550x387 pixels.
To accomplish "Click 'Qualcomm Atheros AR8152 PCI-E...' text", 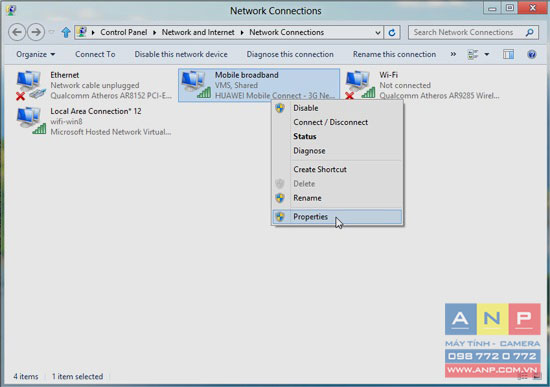I will [x=111, y=95].
